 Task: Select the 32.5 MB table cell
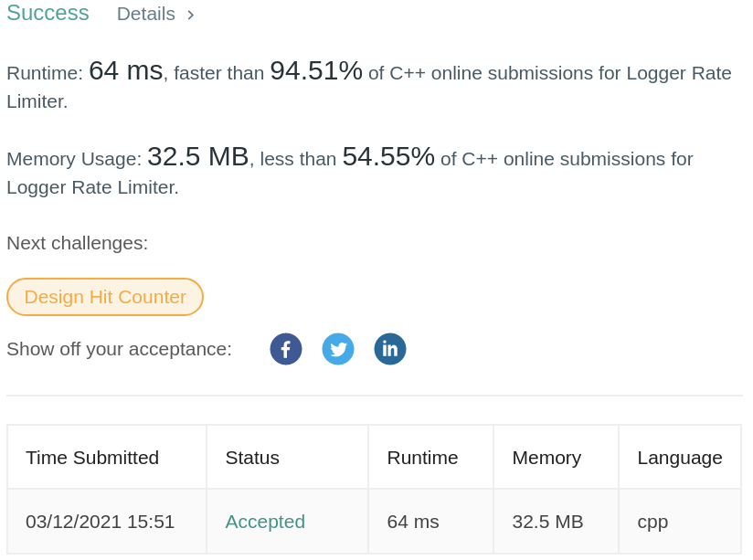point(547,522)
